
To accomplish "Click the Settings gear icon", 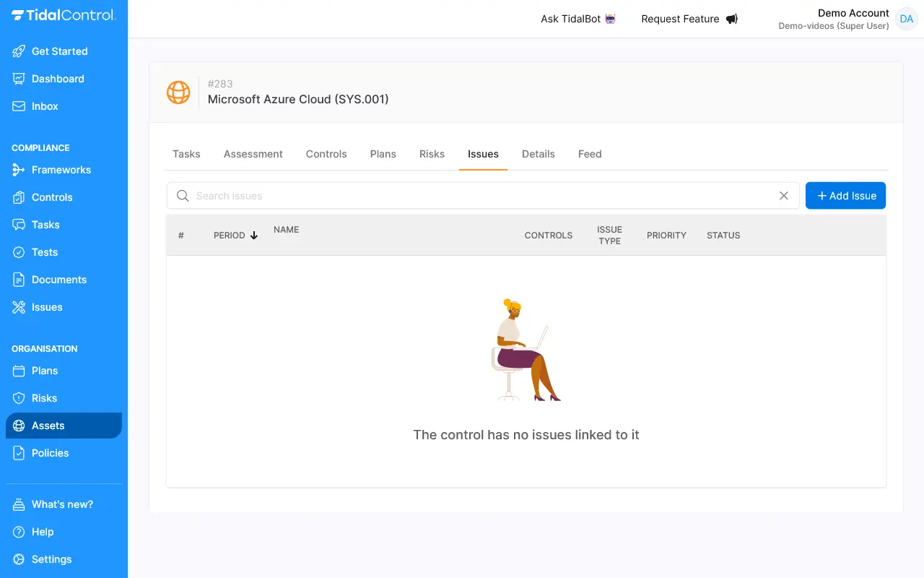I will tap(19, 559).
